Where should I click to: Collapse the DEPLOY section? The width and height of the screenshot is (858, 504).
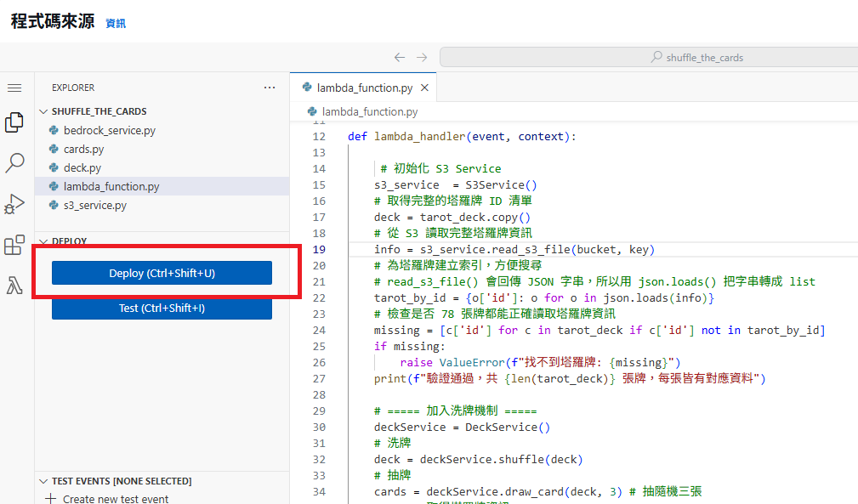point(43,241)
